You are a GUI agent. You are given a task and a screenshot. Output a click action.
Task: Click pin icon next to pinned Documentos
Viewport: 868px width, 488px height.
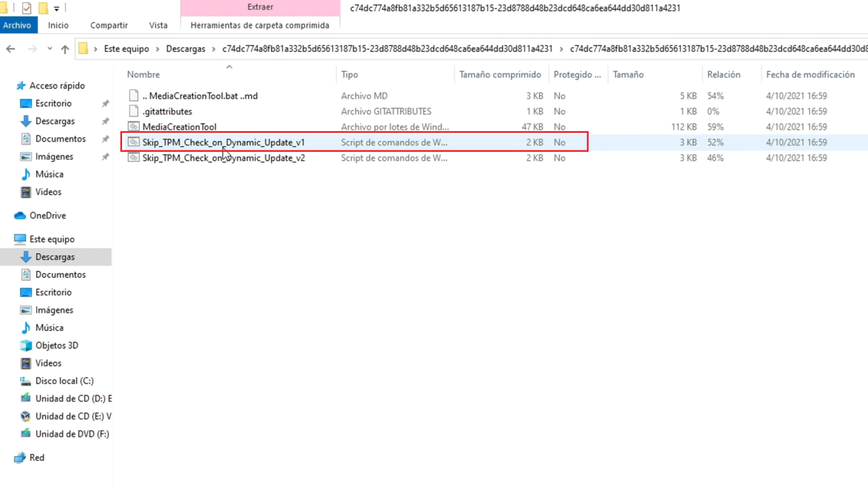[105, 139]
